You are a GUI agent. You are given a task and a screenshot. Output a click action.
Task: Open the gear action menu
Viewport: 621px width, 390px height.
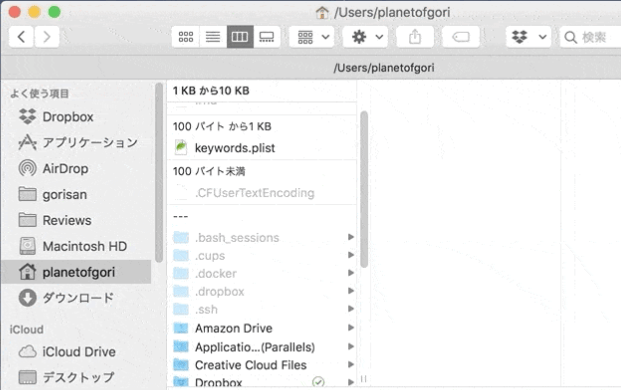(x=366, y=37)
